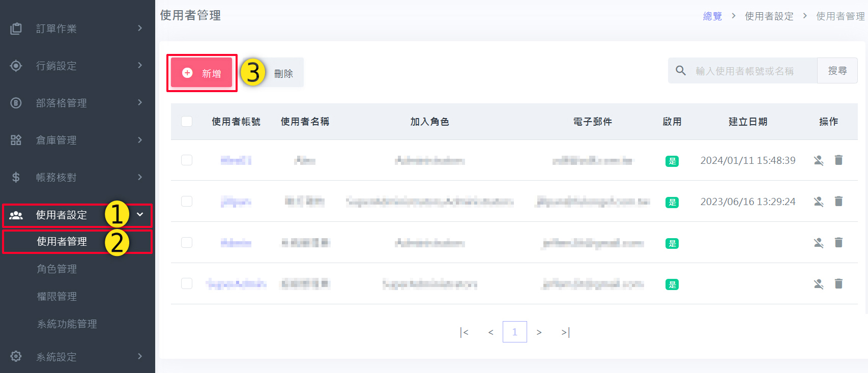Click the disable-user icon in first row

[x=818, y=160]
